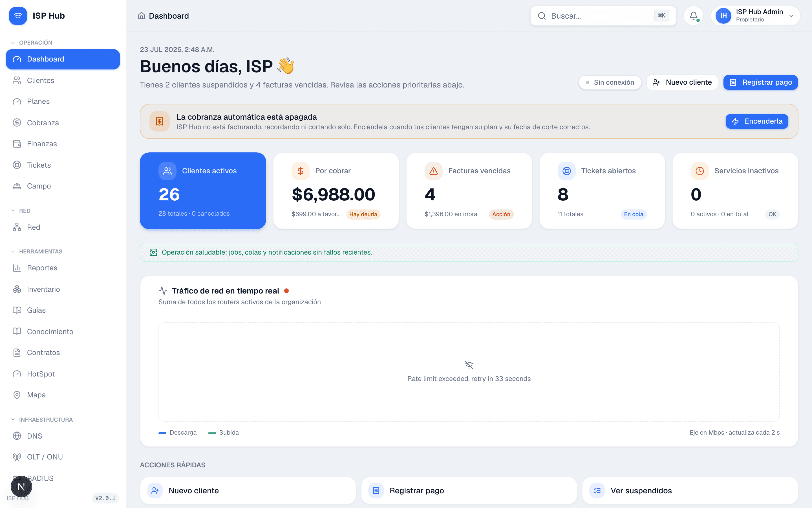Click the DNS globe icon in sidebar
The width and height of the screenshot is (812, 508).
17,436
